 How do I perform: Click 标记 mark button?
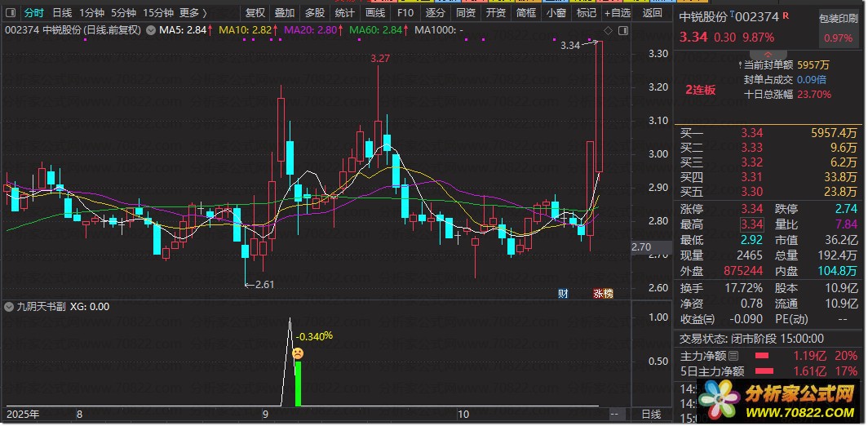[587, 13]
